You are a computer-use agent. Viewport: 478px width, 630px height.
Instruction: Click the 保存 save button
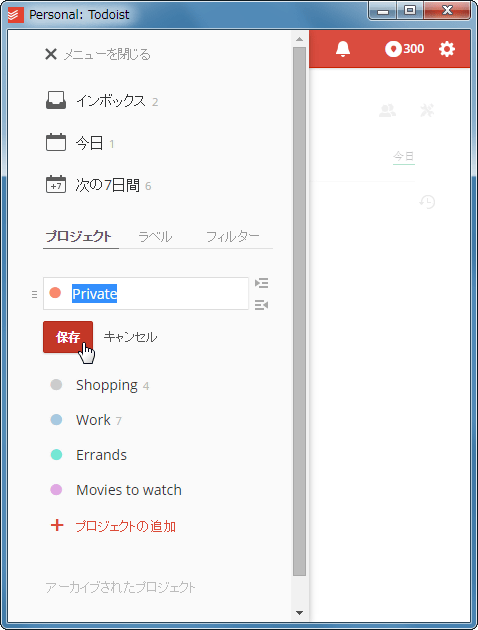tap(68, 337)
